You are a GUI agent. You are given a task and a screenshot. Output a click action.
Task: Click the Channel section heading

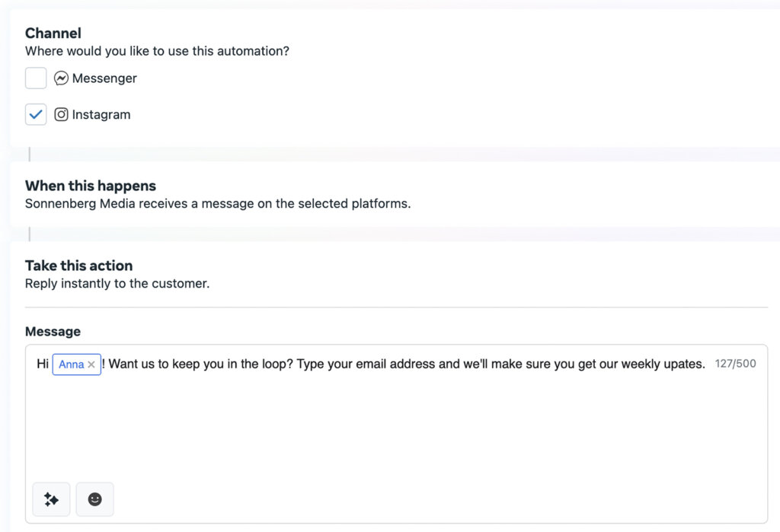(53, 33)
